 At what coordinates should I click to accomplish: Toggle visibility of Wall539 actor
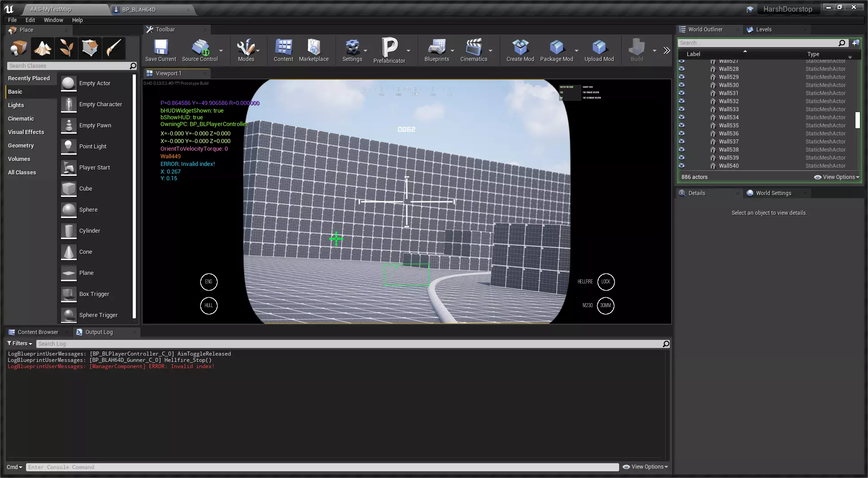681,157
